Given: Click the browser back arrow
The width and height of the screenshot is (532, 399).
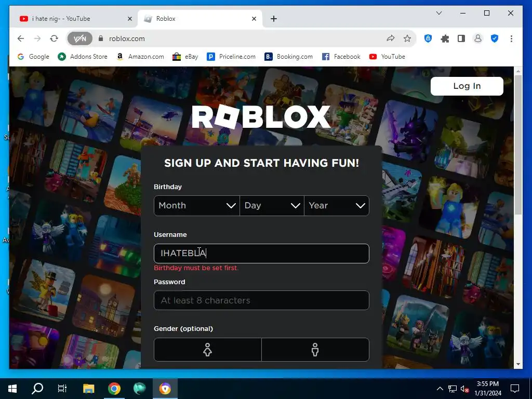Looking at the screenshot, I should pos(21,38).
